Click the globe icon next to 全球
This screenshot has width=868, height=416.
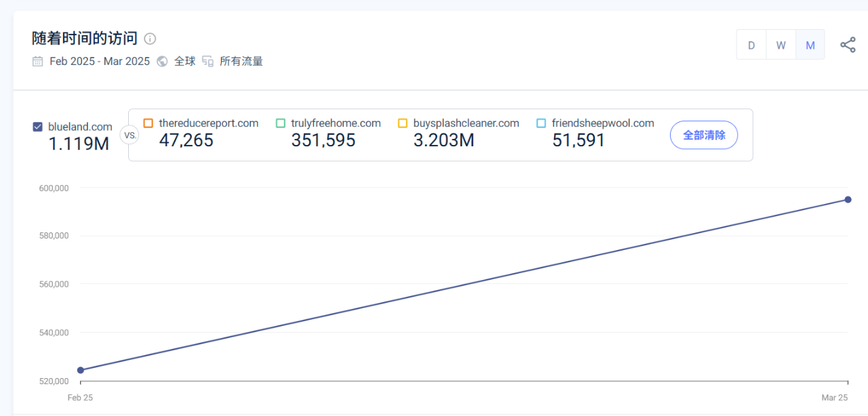(x=162, y=62)
